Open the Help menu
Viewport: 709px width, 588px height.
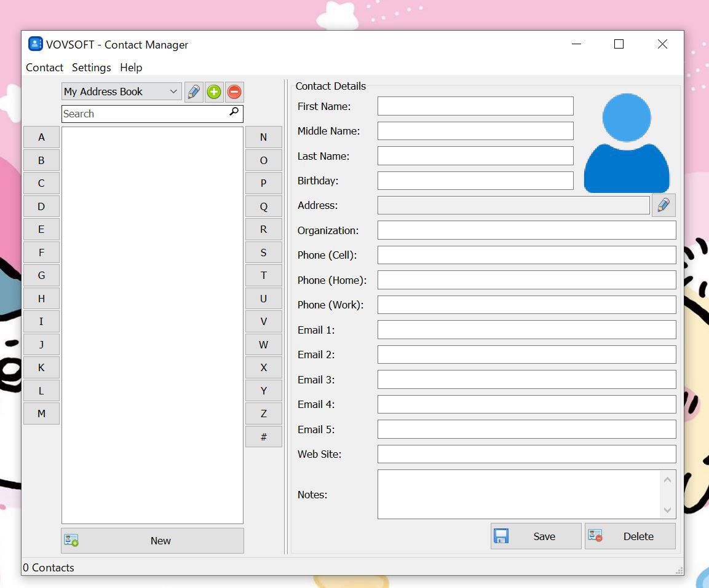point(130,68)
